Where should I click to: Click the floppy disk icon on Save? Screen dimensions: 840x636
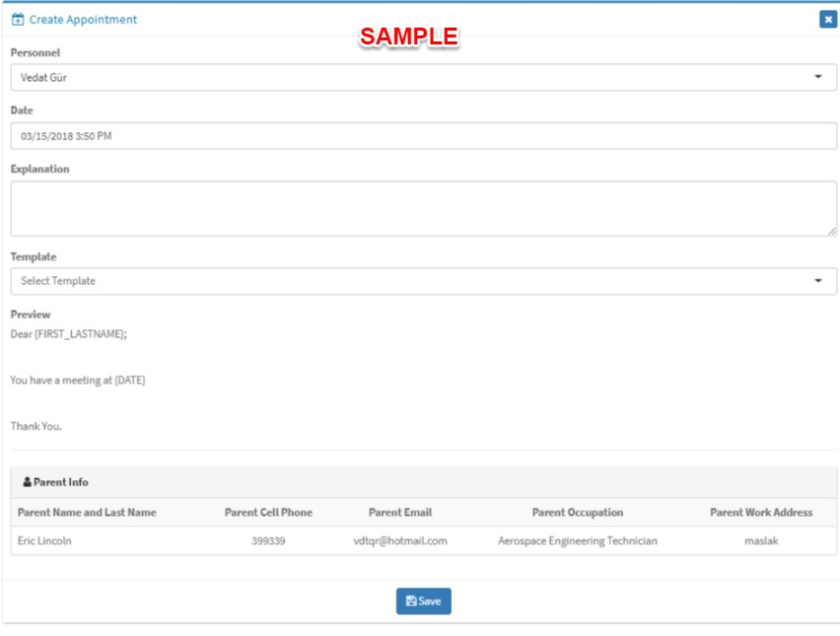coord(411,601)
